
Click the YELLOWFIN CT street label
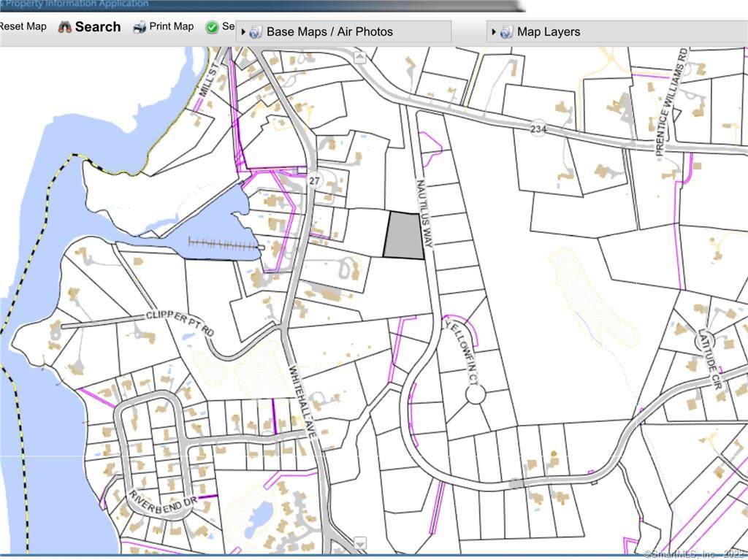pos(462,353)
